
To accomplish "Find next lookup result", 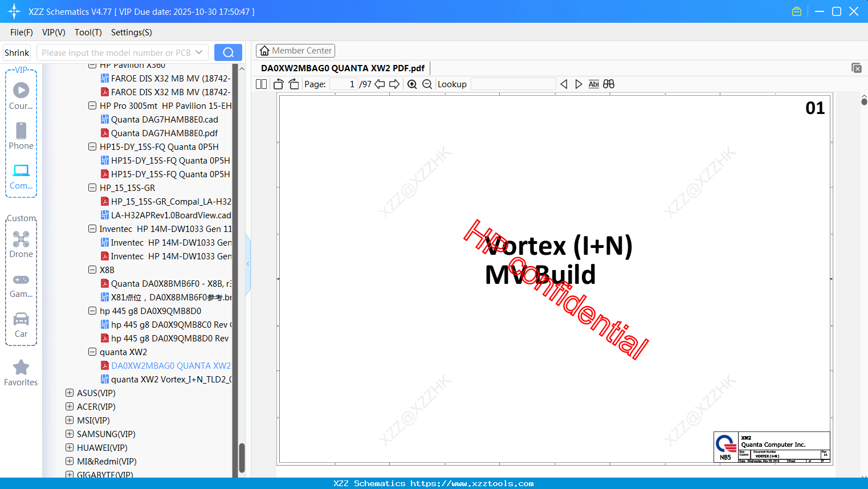I will pyautogui.click(x=578, y=84).
